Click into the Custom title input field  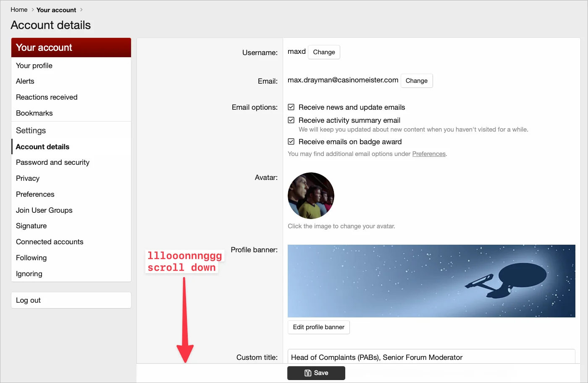pyautogui.click(x=431, y=357)
